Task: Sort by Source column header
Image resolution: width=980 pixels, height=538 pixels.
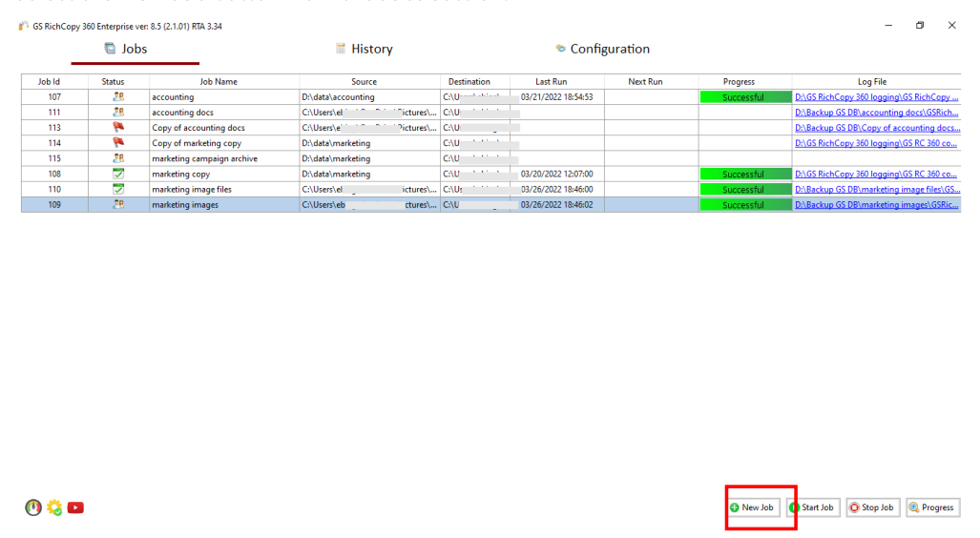Action: (369, 81)
